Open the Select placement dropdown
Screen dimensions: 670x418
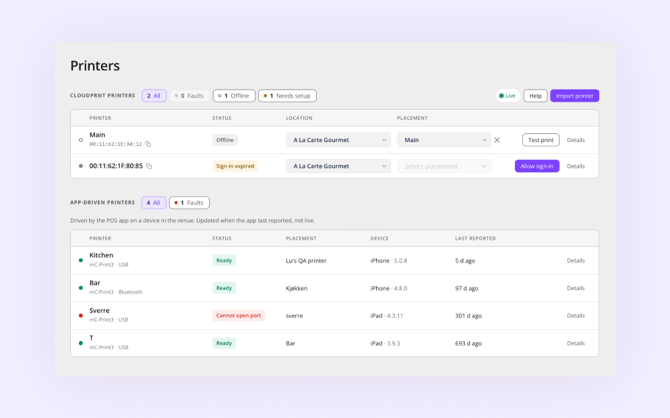(444, 166)
